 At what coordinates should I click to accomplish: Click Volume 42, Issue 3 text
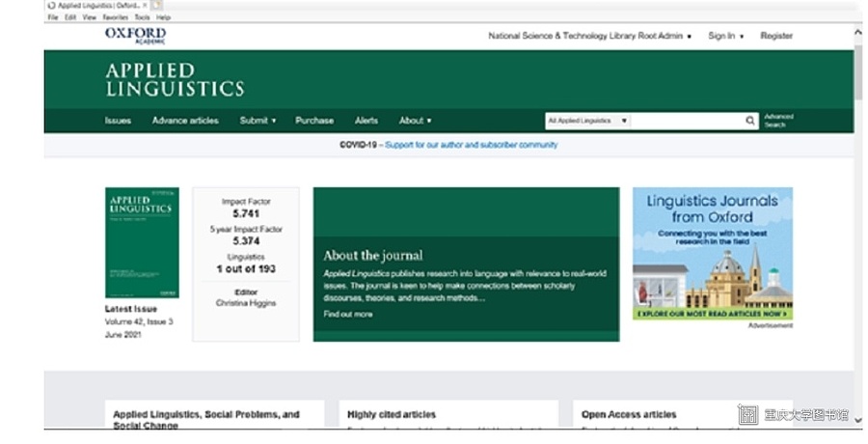point(139,321)
